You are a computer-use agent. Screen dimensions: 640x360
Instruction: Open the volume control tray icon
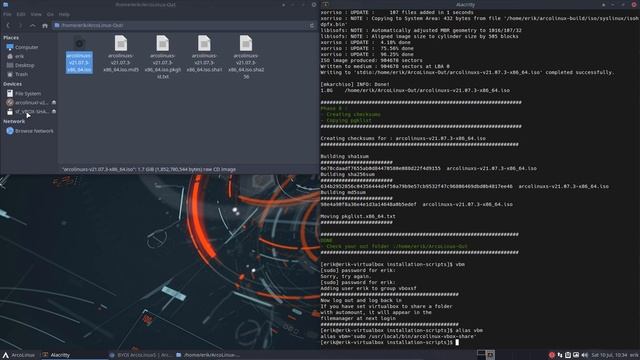tap(584, 355)
